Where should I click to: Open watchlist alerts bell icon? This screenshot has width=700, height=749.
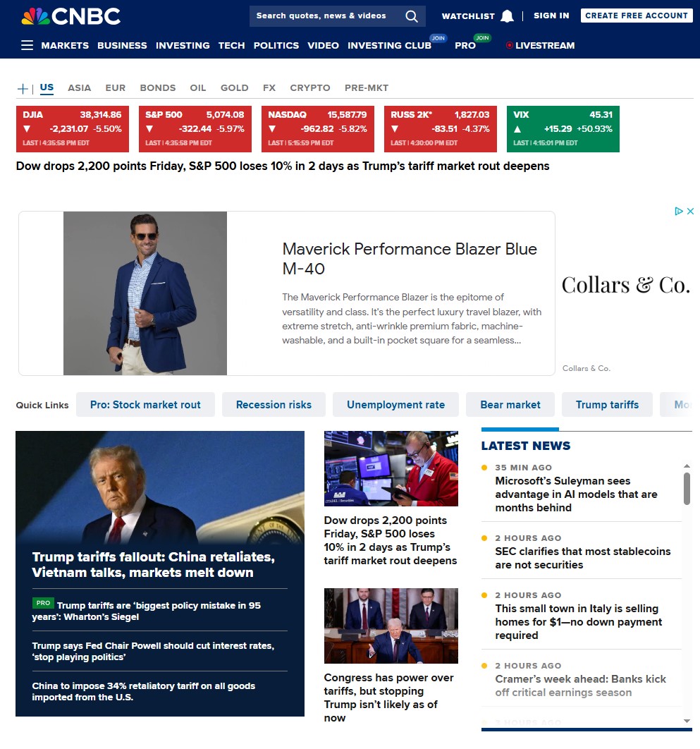(x=507, y=16)
